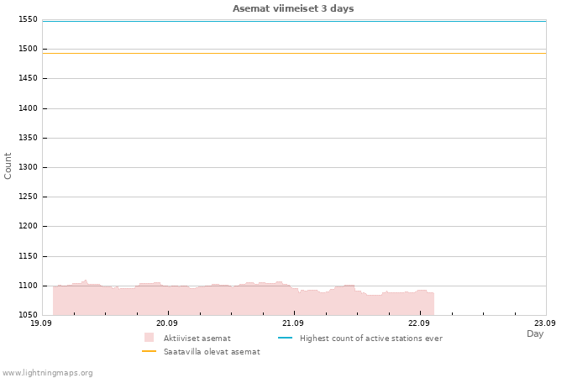Viewport: 588px width, 378px height.
Task: Click the blue Highest count legend line
Action: pyautogui.click(x=285, y=338)
